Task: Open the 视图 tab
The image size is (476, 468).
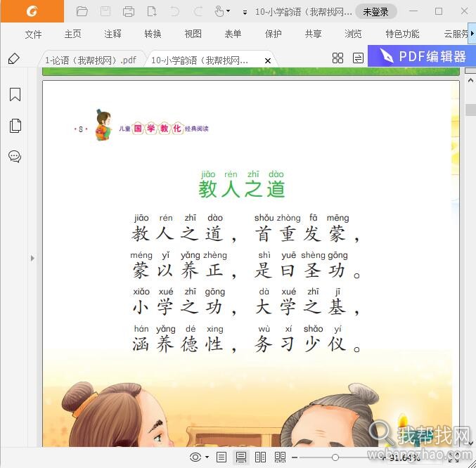Action: pos(193,34)
